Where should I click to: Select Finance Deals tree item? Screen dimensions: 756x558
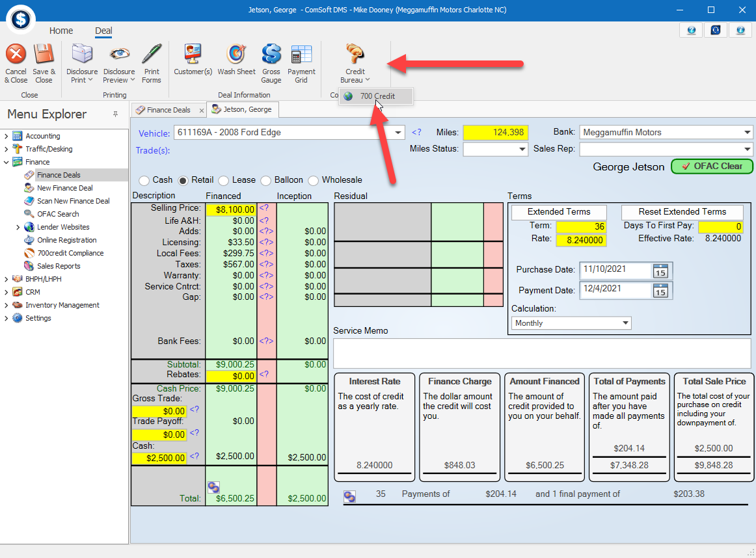(x=59, y=175)
